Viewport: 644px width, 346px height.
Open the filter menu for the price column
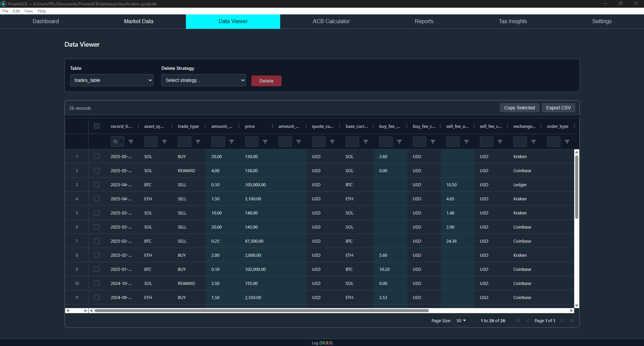(x=265, y=141)
